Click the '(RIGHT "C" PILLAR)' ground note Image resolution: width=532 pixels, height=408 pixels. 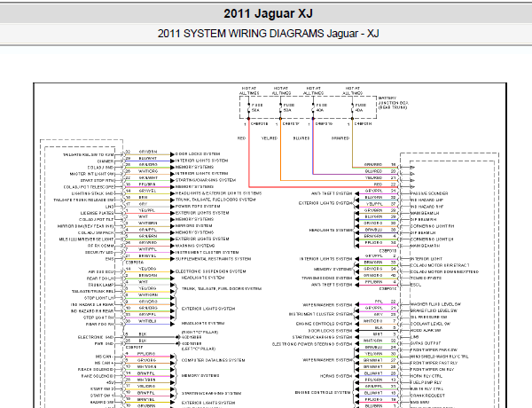[199, 333]
